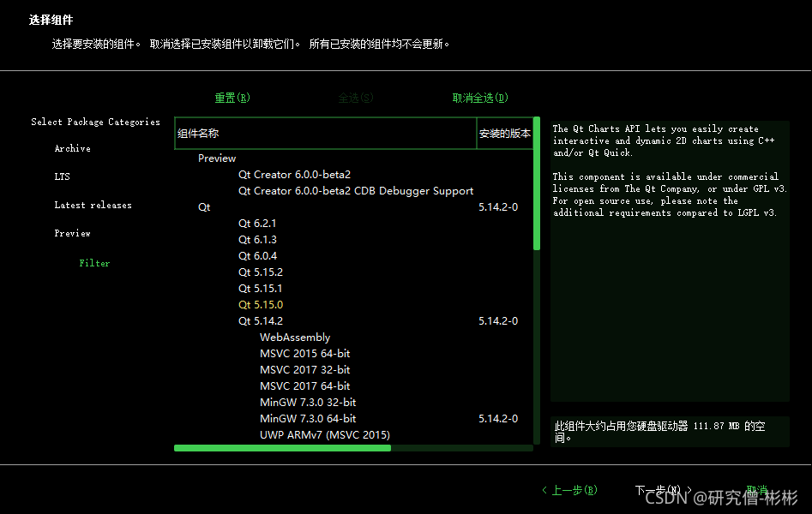
Task: Go back with the 上一步(B) button
Action: coord(569,490)
